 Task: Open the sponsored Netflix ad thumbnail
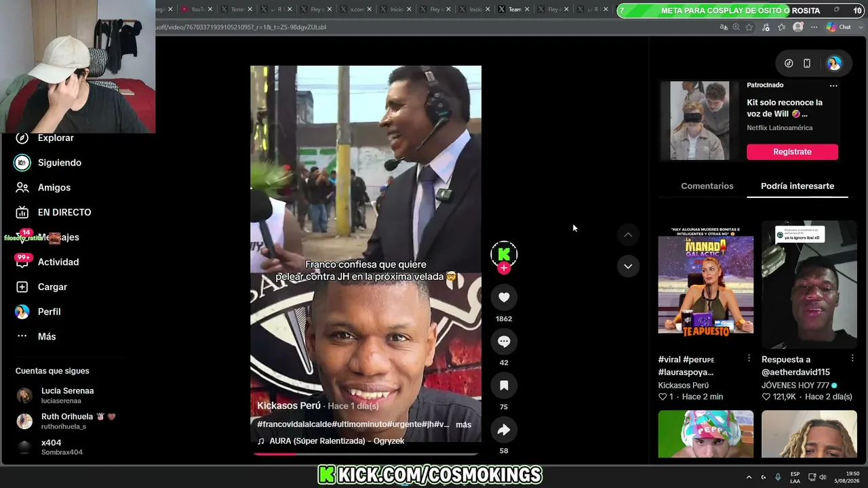click(700, 121)
